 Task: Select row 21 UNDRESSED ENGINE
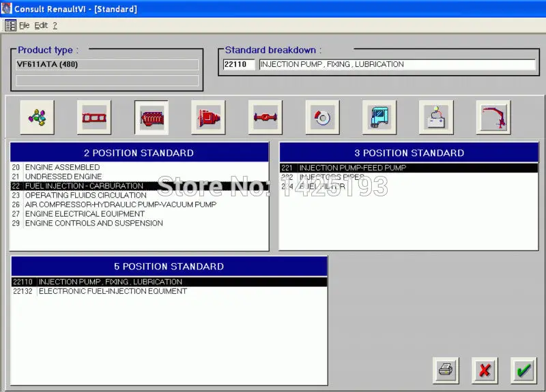(x=139, y=177)
